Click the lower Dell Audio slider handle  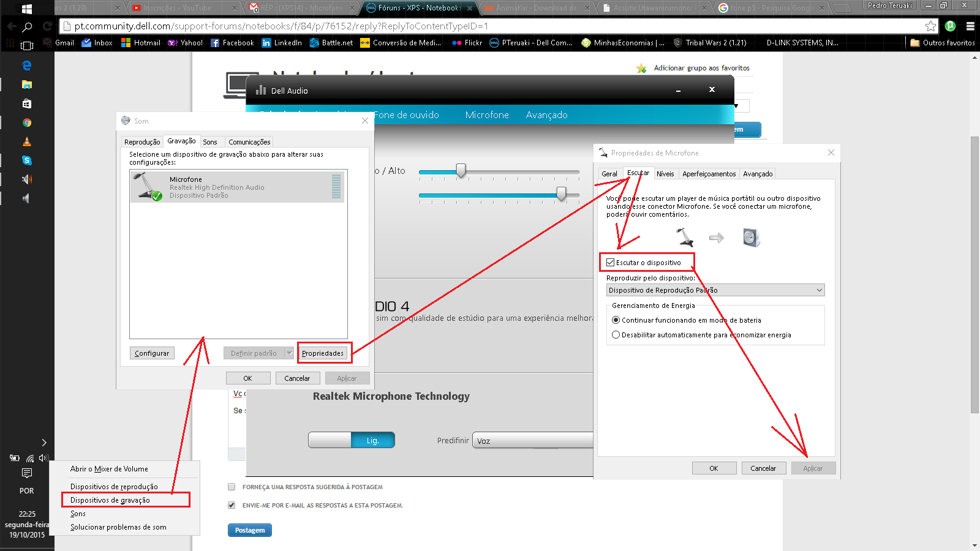pyautogui.click(x=561, y=194)
